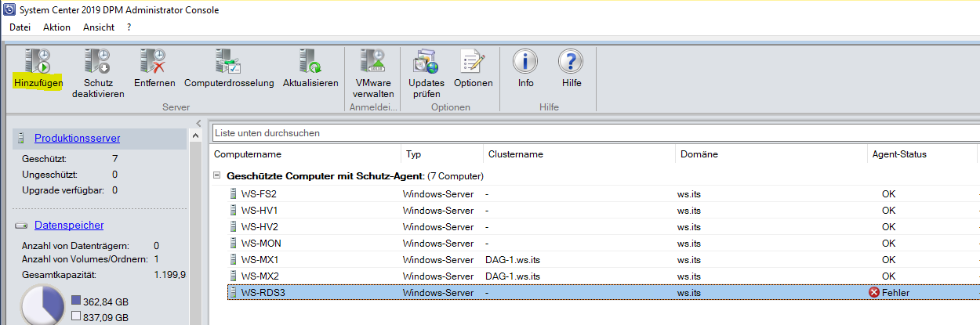Click the WS-FS2 server icon
This screenshot has width=980, height=325.
point(233,193)
